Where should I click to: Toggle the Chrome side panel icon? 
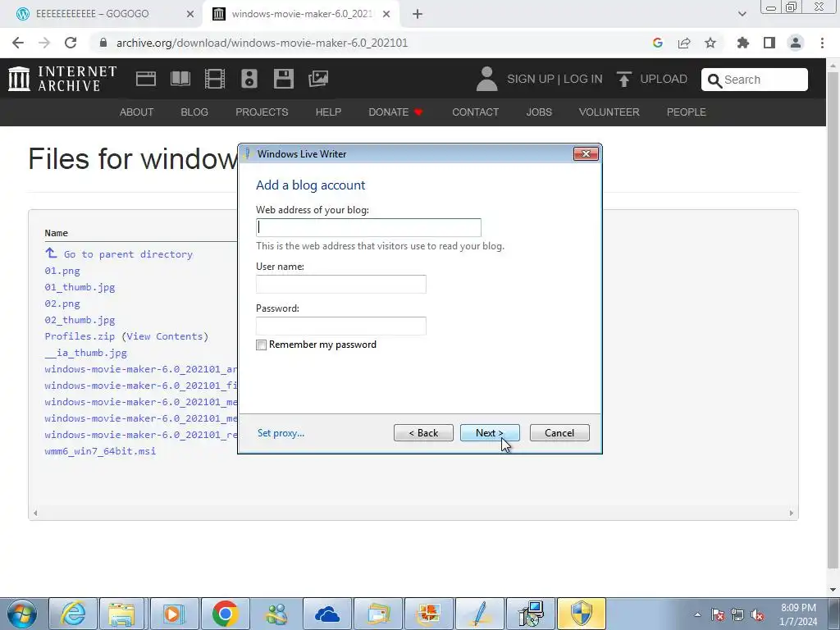769,43
